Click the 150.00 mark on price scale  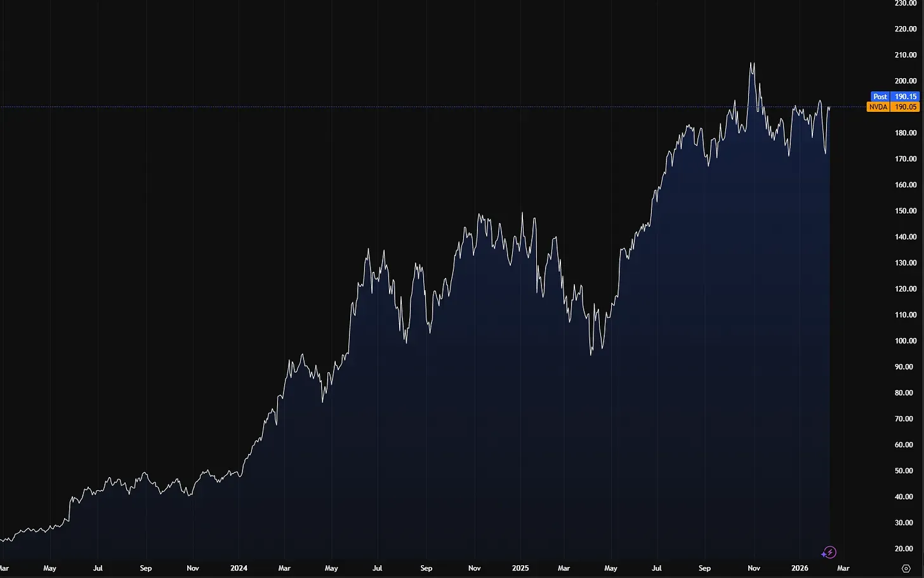click(x=905, y=211)
